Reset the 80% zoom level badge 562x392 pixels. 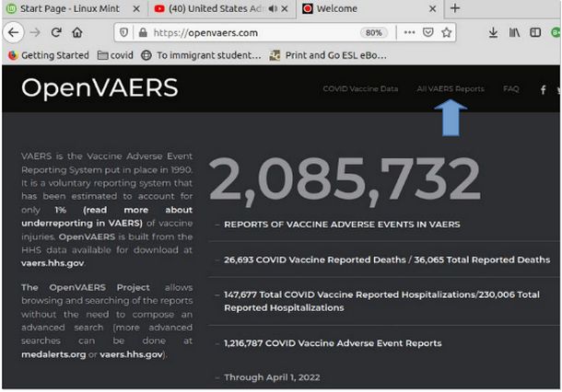373,33
